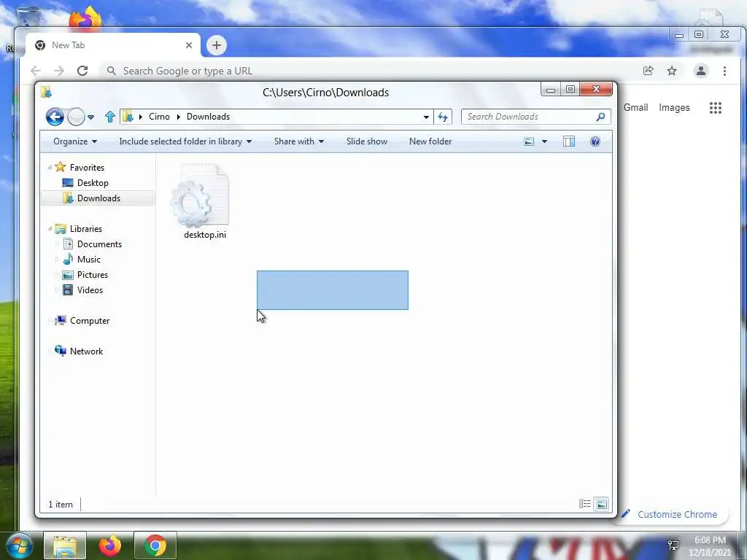
Task: Click Chrome's forward arrow
Action: [58, 71]
